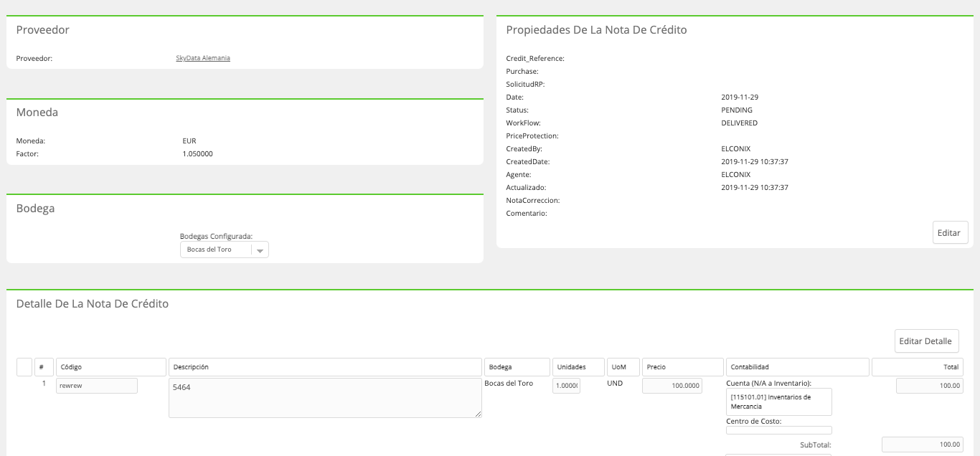Screen dimensions: 980x456
Task: Click the UND unit text in row 1
Action: click(x=614, y=384)
